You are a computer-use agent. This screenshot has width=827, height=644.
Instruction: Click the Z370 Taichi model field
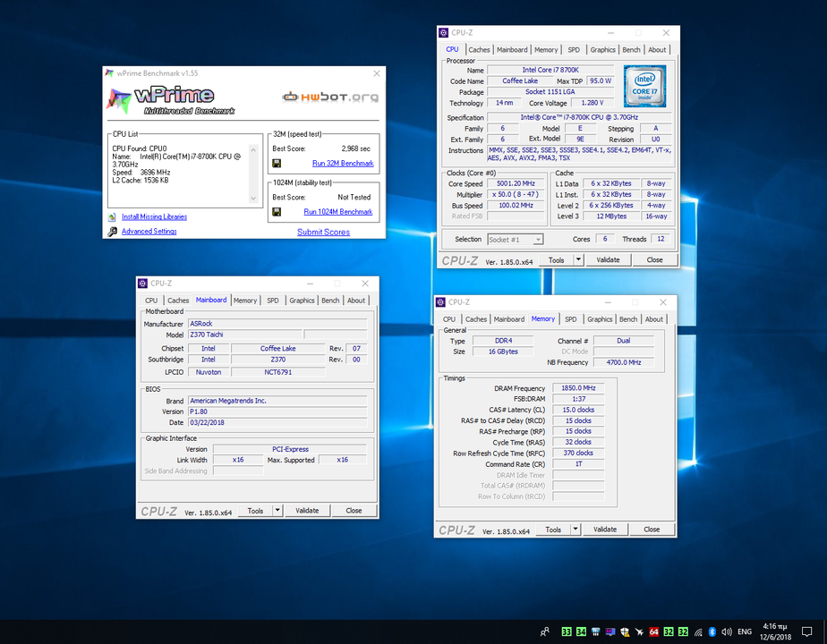pyautogui.click(x=245, y=335)
